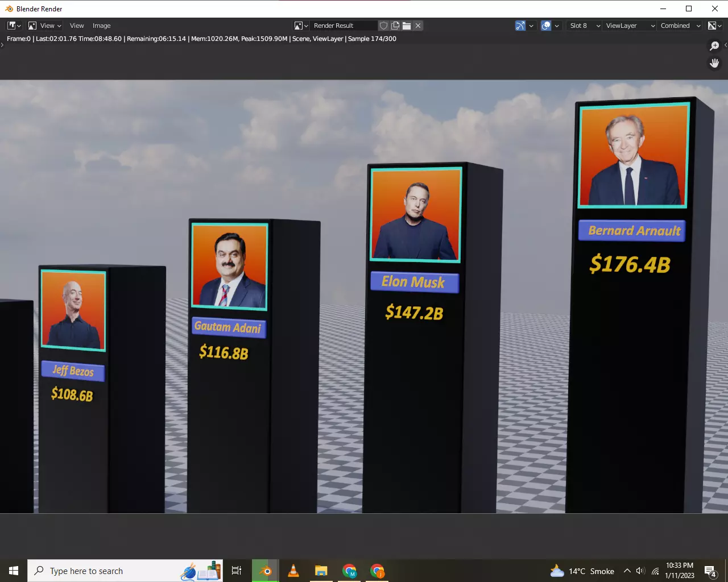Screen dimensions: 728x582
Task: Expand the toolbar with the left-edge arrow
Action: point(2,45)
